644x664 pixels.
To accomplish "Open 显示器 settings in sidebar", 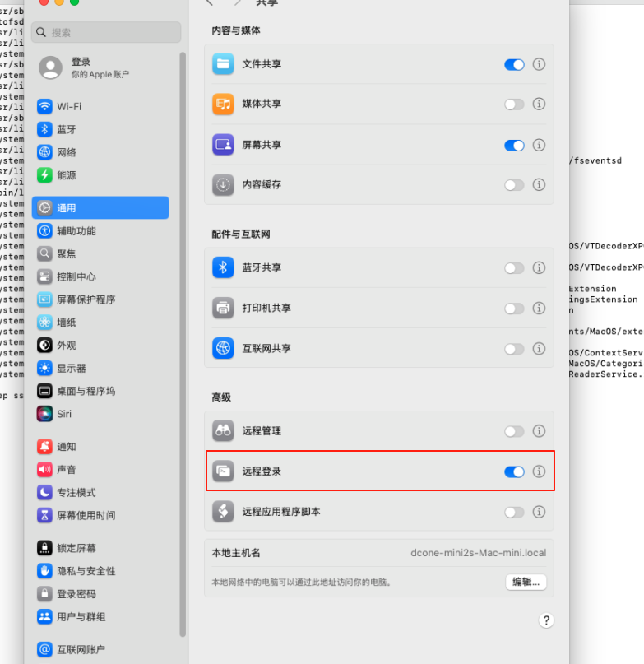I will 100,368.
